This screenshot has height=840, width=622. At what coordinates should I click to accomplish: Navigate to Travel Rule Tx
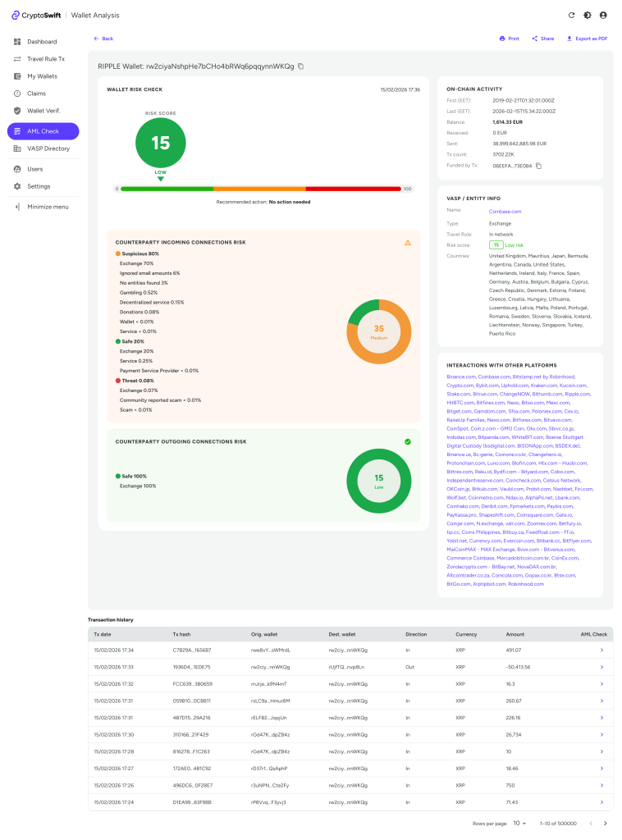click(x=45, y=59)
